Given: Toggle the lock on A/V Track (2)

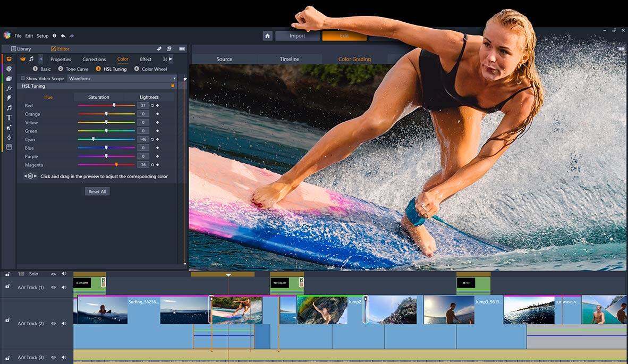Looking at the screenshot, I should 7,320.
